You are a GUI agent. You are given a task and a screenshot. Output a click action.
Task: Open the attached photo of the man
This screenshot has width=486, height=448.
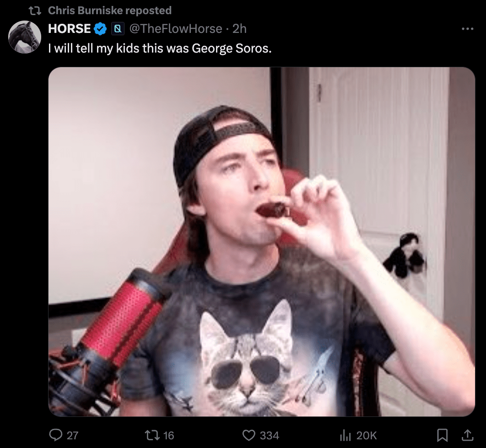coord(261,242)
